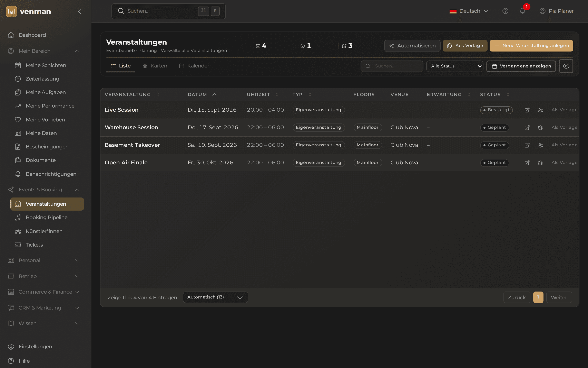Click the venman logo icon

coord(11,11)
